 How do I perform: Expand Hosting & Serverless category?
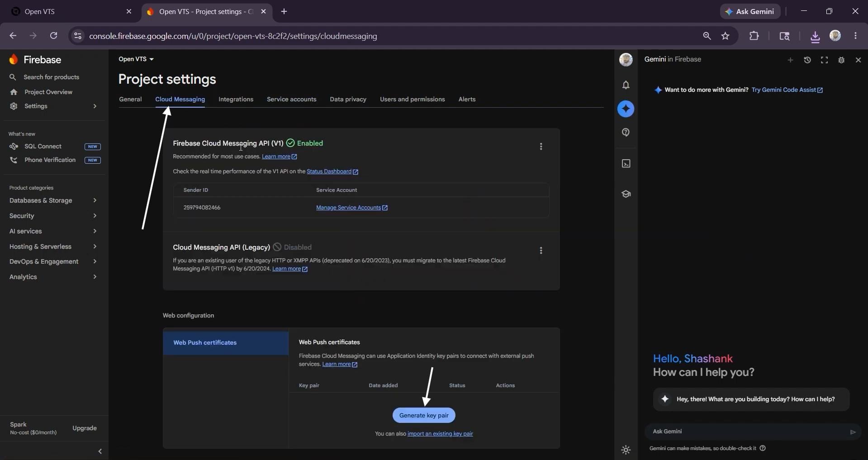tap(95, 247)
